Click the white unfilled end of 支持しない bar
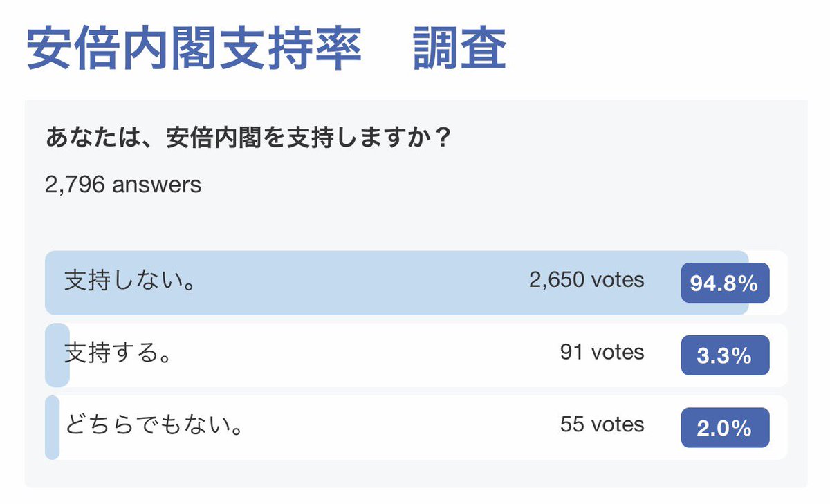Screen dimensions: 830x504 click(778, 282)
